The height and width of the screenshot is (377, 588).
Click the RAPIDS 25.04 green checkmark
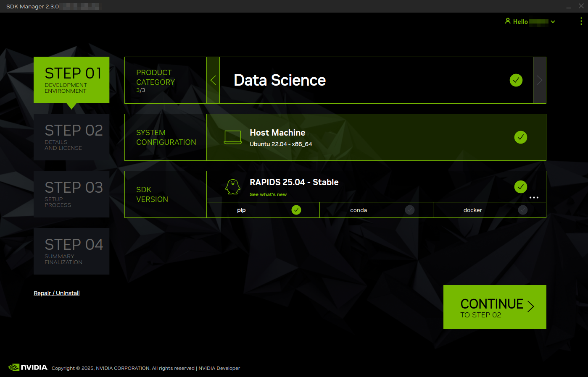pos(520,187)
